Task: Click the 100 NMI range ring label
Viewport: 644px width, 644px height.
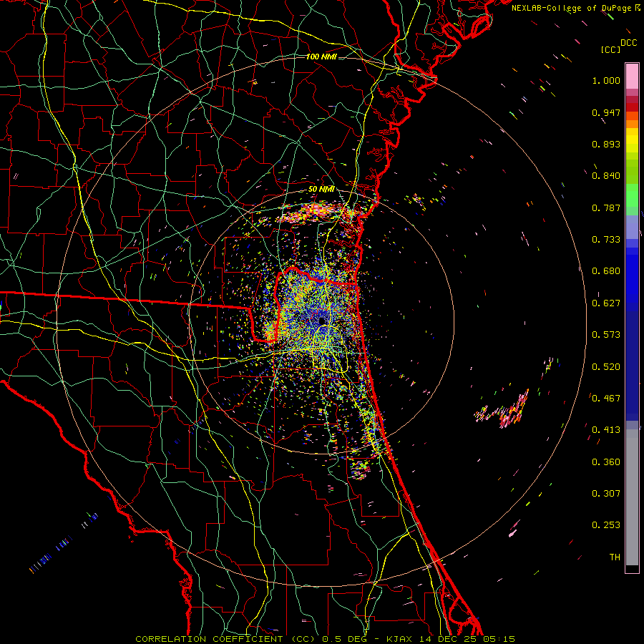Action: pyautogui.click(x=321, y=57)
